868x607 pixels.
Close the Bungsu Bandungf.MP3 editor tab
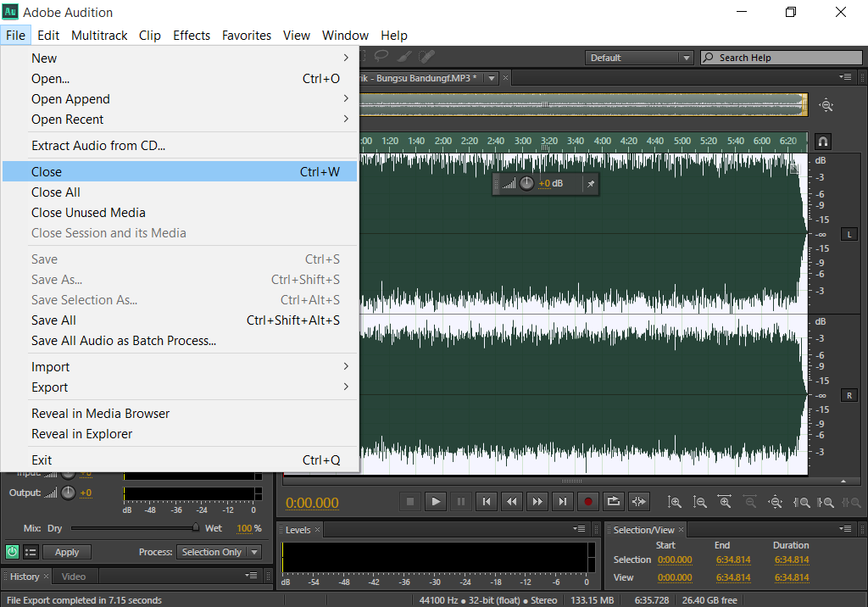(x=505, y=78)
